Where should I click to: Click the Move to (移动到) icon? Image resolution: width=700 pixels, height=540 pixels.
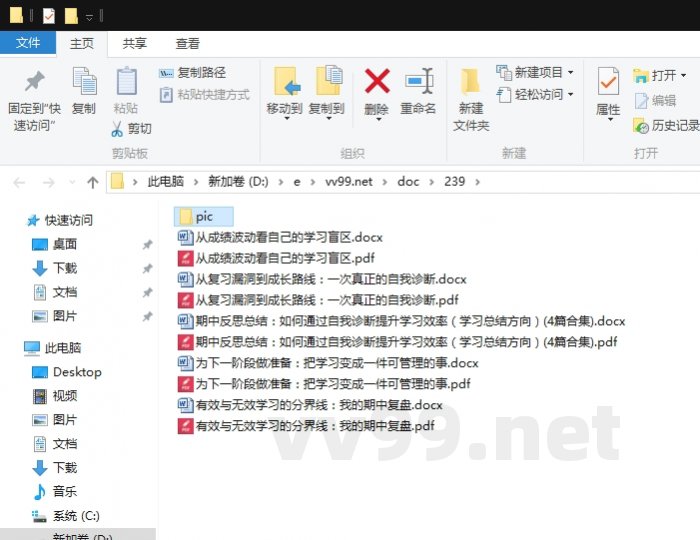287,82
